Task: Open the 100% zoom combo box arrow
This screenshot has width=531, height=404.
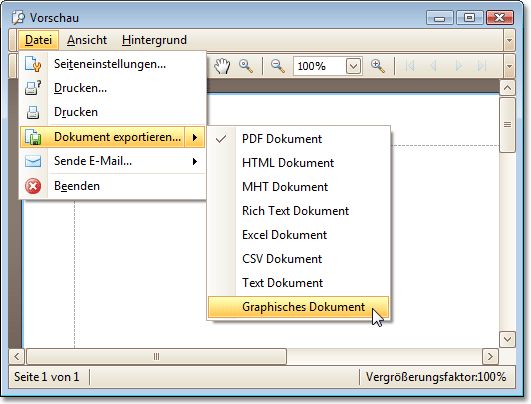Action: (353, 66)
